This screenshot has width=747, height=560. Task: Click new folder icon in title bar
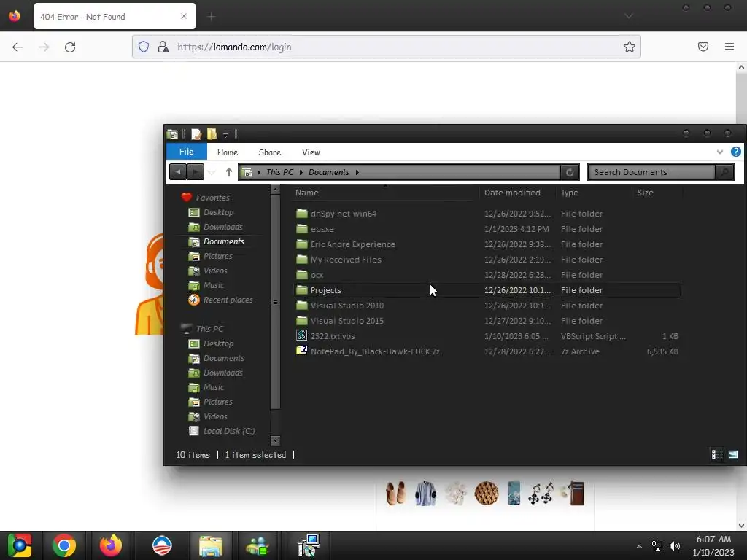click(x=212, y=134)
